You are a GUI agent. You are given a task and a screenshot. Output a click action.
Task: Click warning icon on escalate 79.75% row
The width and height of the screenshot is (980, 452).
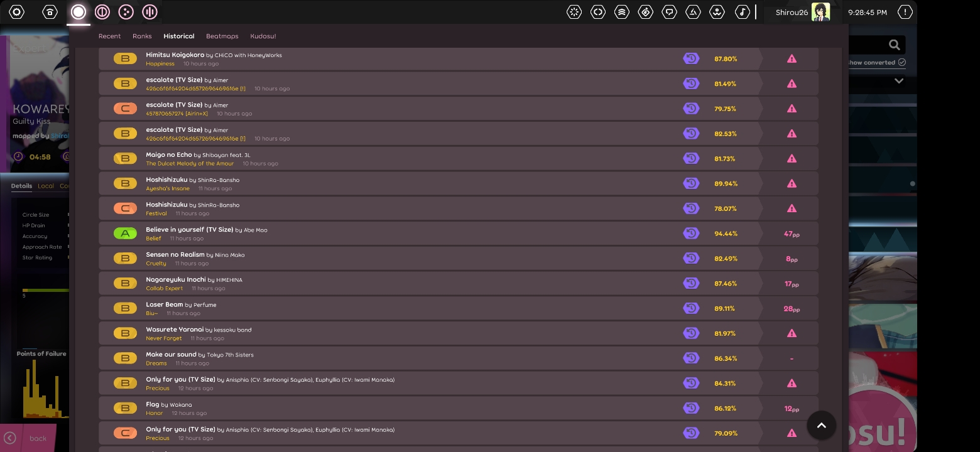click(x=792, y=109)
